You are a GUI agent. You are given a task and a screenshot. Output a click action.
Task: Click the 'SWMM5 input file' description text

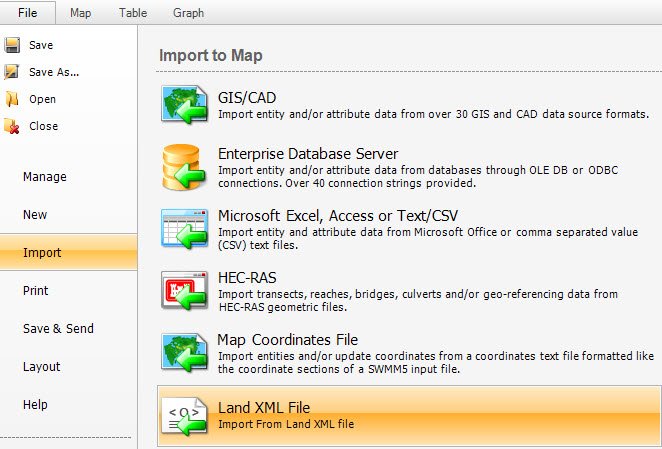pyautogui.click(x=414, y=369)
